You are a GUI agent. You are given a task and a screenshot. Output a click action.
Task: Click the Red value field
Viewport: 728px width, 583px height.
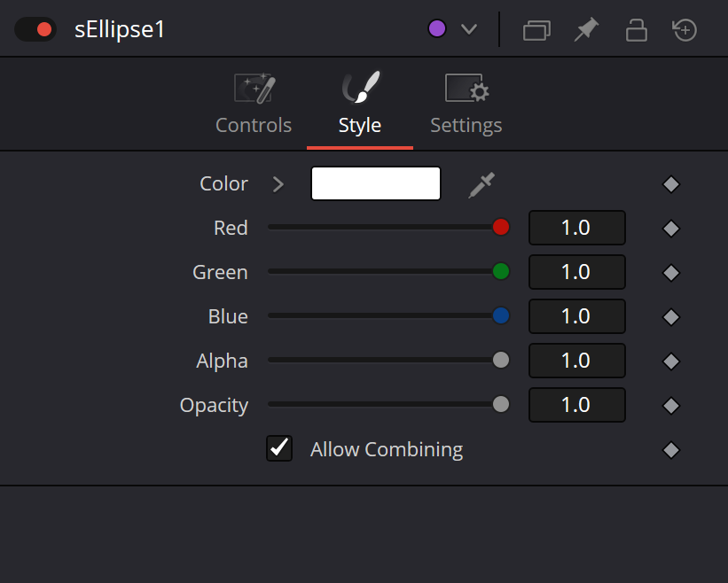(577, 228)
